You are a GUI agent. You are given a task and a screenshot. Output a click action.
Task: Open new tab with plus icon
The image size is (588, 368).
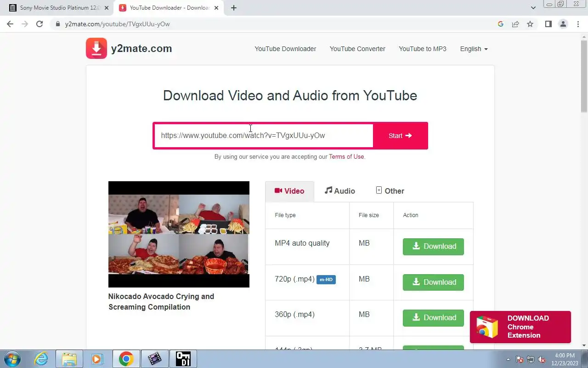click(234, 8)
